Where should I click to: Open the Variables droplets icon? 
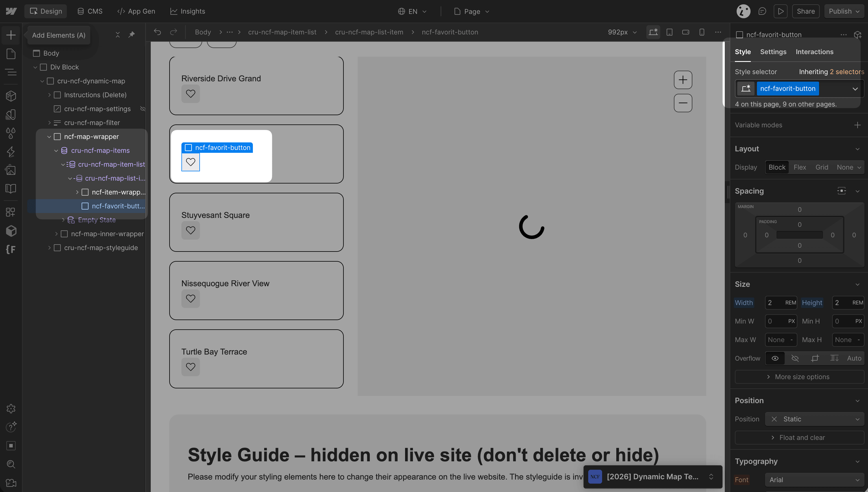11,133
